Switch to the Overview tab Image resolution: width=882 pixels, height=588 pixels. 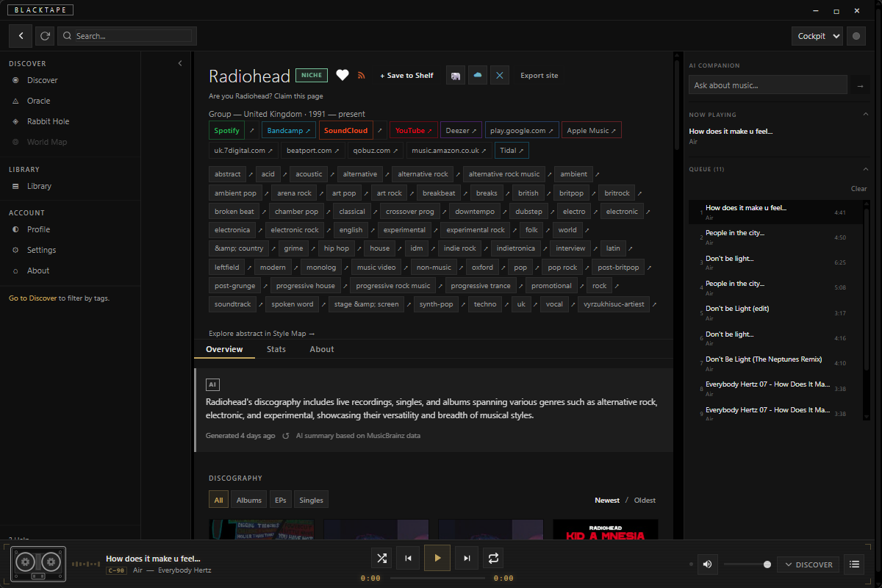pyautogui.click(x=224, y=349)
